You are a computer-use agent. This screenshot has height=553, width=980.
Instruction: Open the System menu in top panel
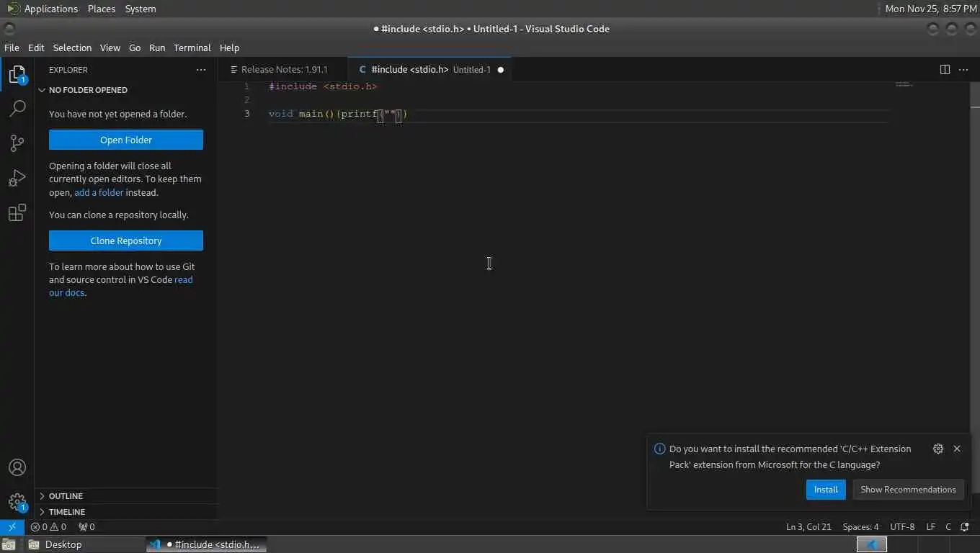coord(141,9)
